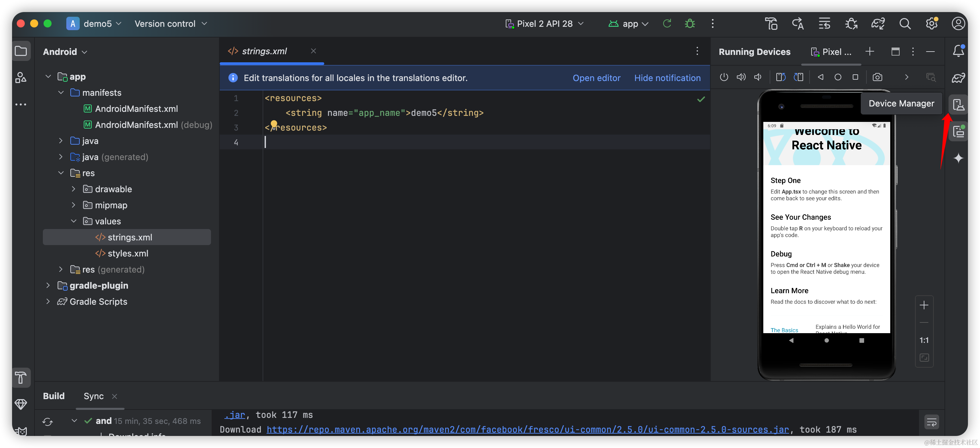Click the Debug app bug icon
980x448 pixels.
click(690, 23)
